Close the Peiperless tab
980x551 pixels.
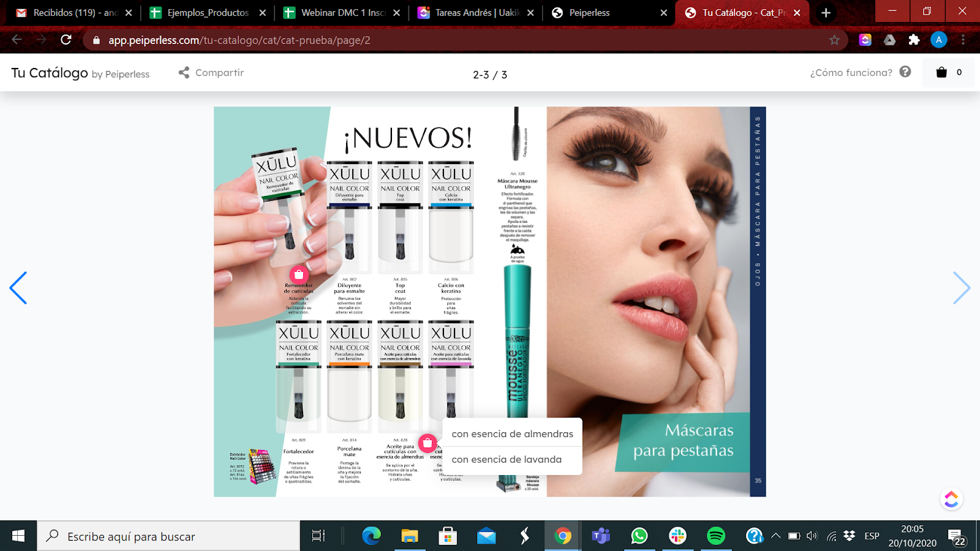click(x=663, y=13)
